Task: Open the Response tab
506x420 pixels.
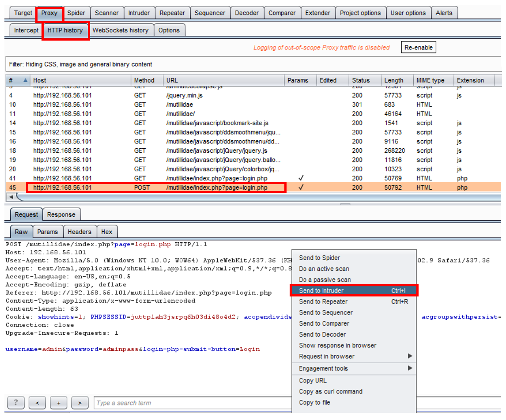Action: tap(61, 215)
